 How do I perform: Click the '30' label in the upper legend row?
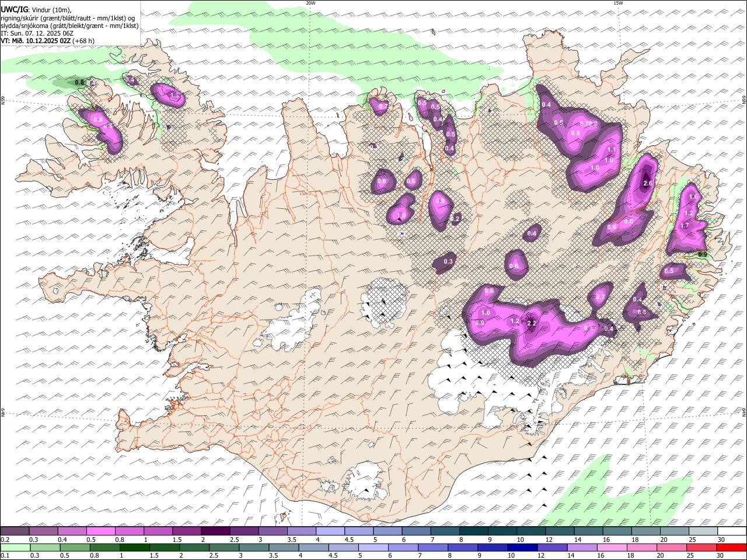[722, 540]
